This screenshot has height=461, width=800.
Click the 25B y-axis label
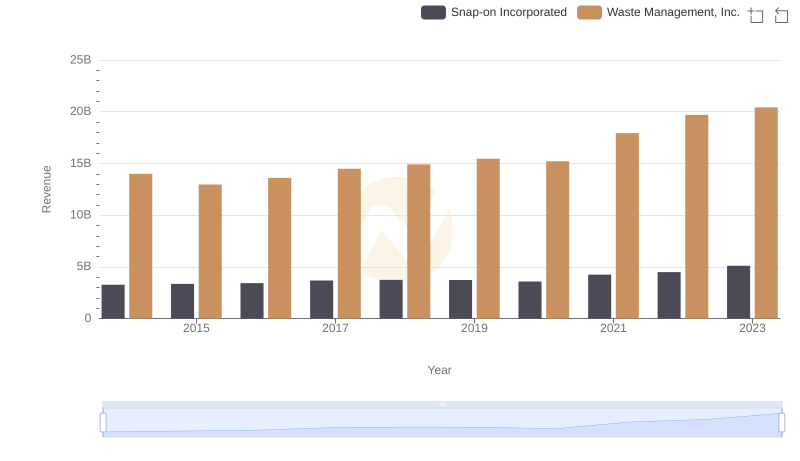click(x=81, y=60)
